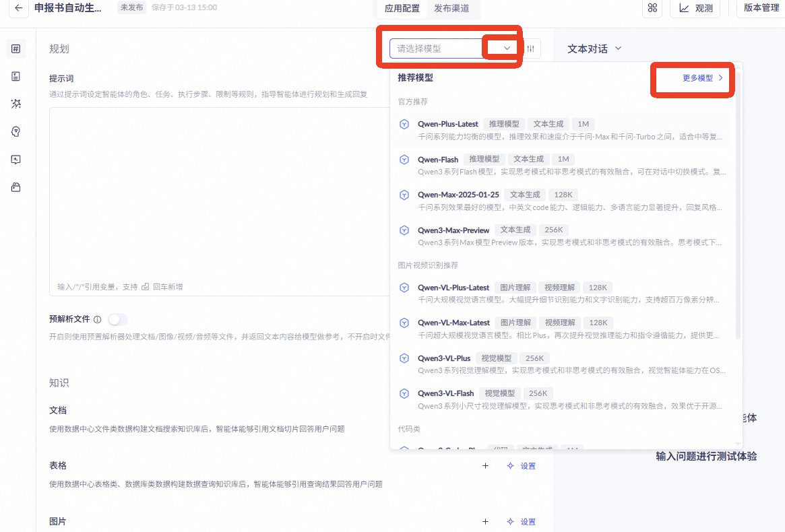Image resolution: width=785 pixels, height=532 pixels.
Task: Choose Qwen-VL-Max-Latest model
Action: (561, 329)
